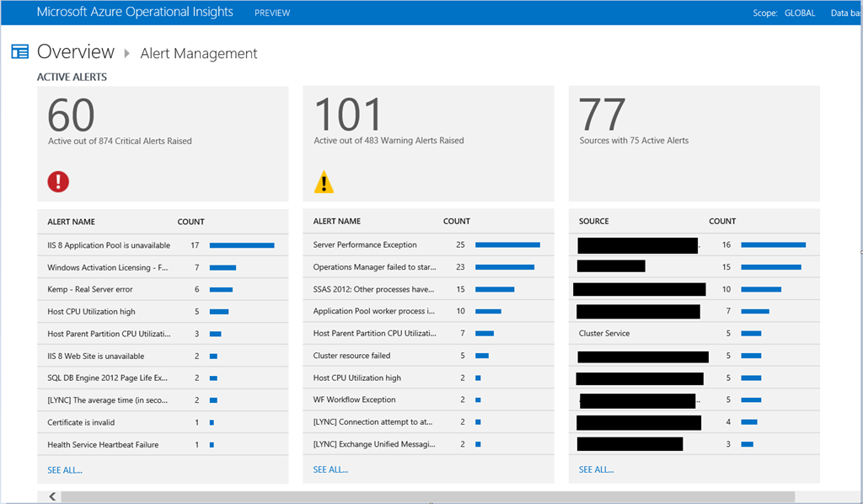Open the 101 active warning alerts tile

coord(428,143)
